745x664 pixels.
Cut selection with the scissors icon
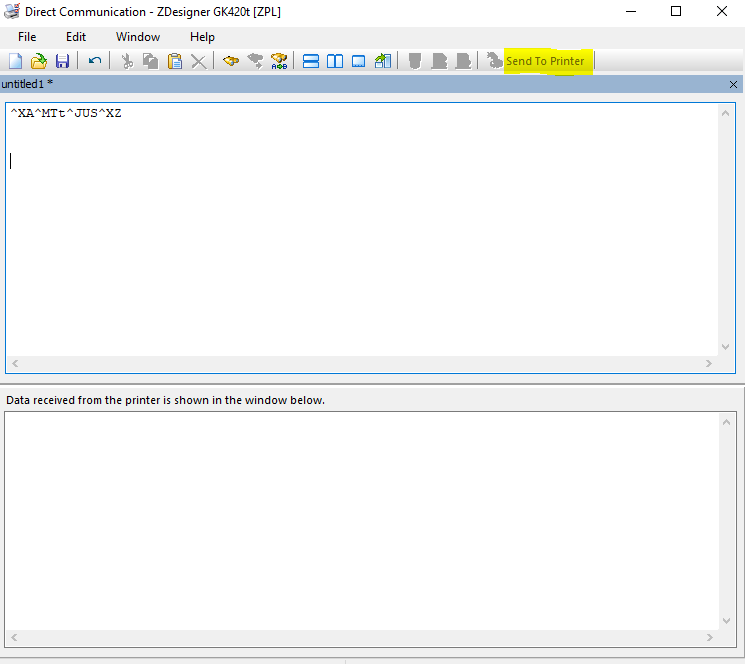coord(127,61)
